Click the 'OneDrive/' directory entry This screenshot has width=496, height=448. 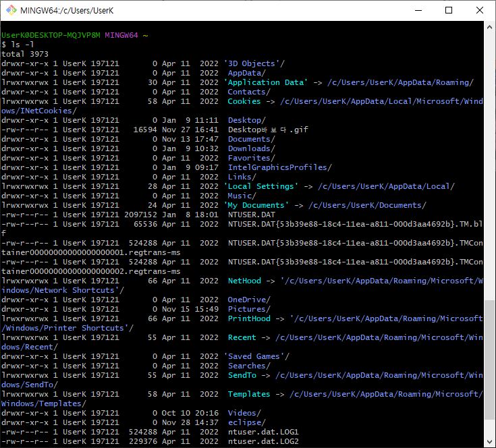coord(249,300)
